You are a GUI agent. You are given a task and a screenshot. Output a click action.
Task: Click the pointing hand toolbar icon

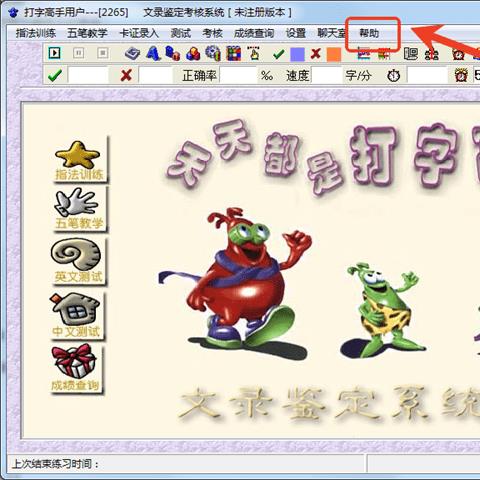tap(254, 53)
